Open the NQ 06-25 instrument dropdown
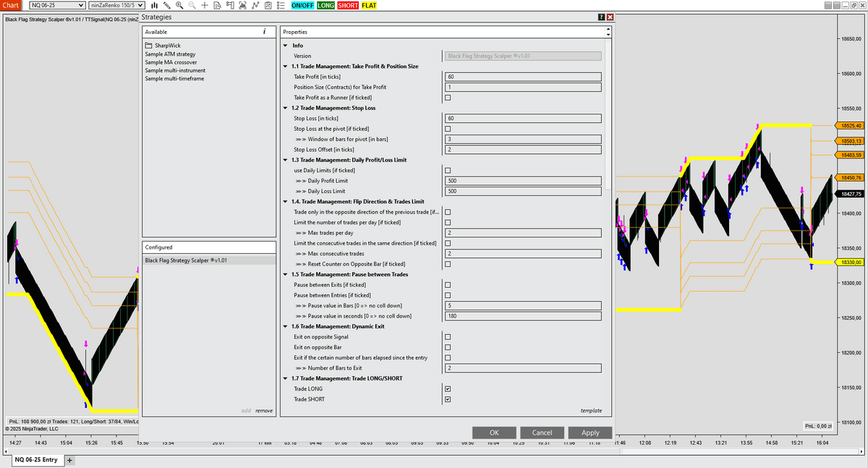This screenshot has height=468, width=868. pos(56,6)
